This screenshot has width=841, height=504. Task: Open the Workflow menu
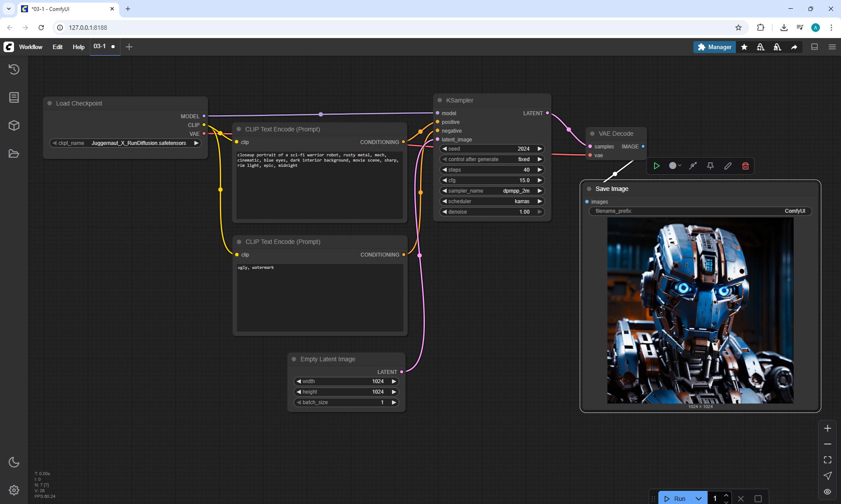[31, 47]
